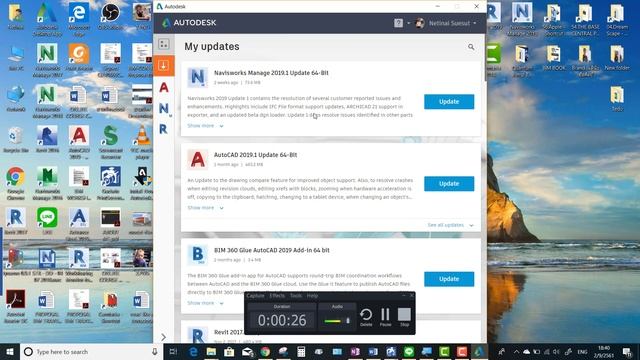The height and width of the screenshot is (360, 640).
Task: Update BIM 360 Glue AutoCAD add-in
Action: 449,279
